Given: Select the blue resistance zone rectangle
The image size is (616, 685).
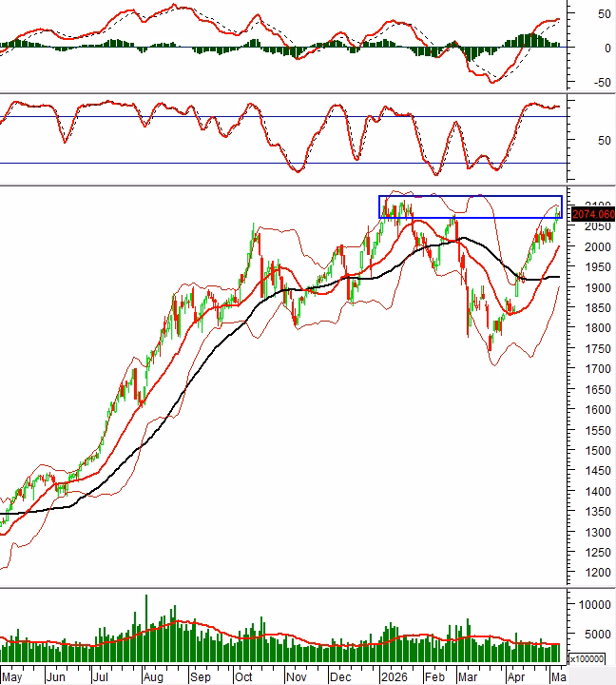Looking at the screenshot, I should (x=471, y=206).
